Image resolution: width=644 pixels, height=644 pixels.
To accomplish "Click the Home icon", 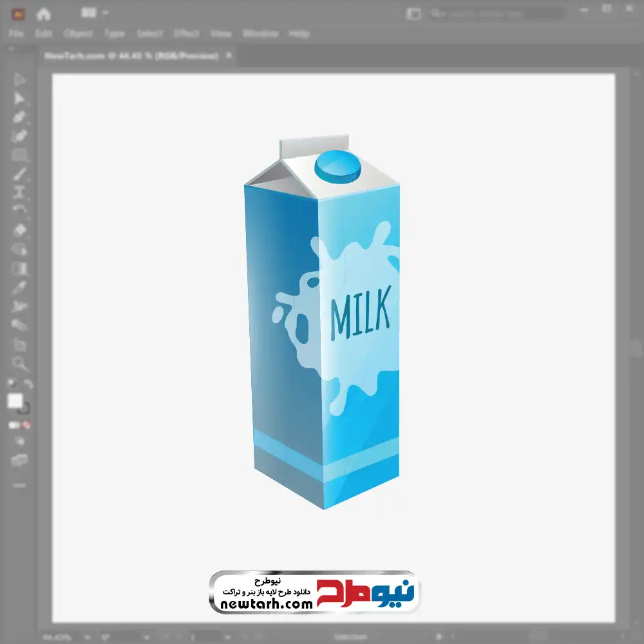I will [x=43, y=14].
